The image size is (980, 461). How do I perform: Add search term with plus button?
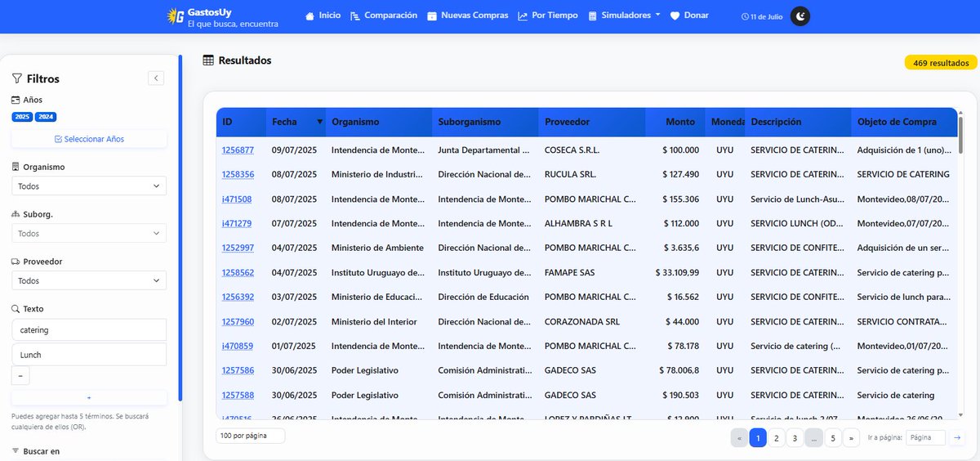click(89, 397)
